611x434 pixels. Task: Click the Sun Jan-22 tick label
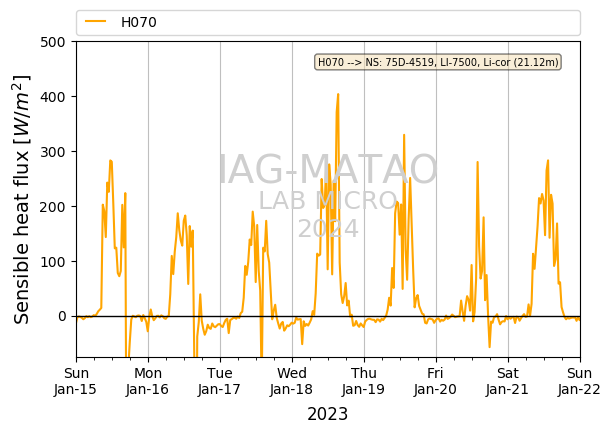[579, 381]
